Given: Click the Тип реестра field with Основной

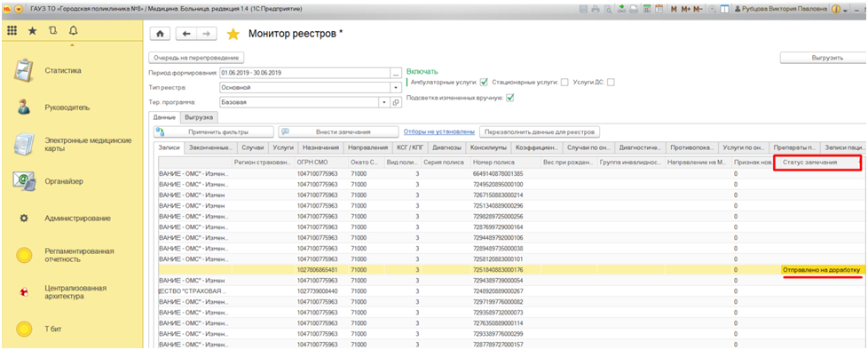Looking at the screenshot, I should coord(304,87).
